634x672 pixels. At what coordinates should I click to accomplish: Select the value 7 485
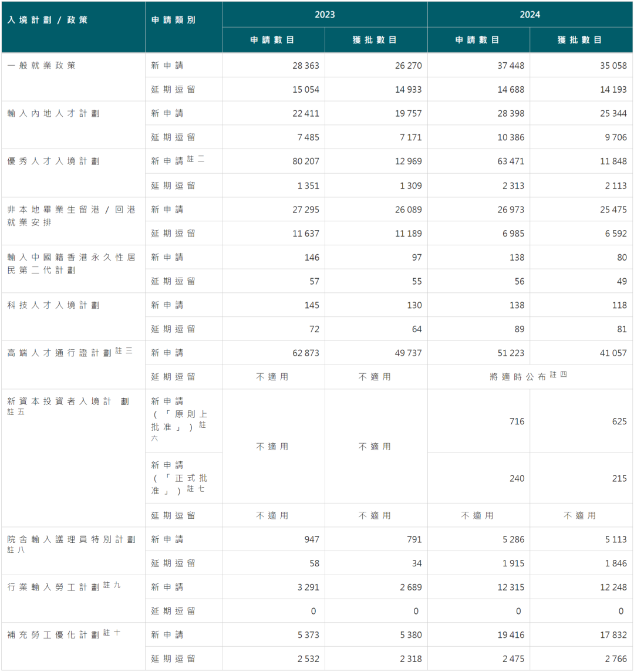coord(308,137)
